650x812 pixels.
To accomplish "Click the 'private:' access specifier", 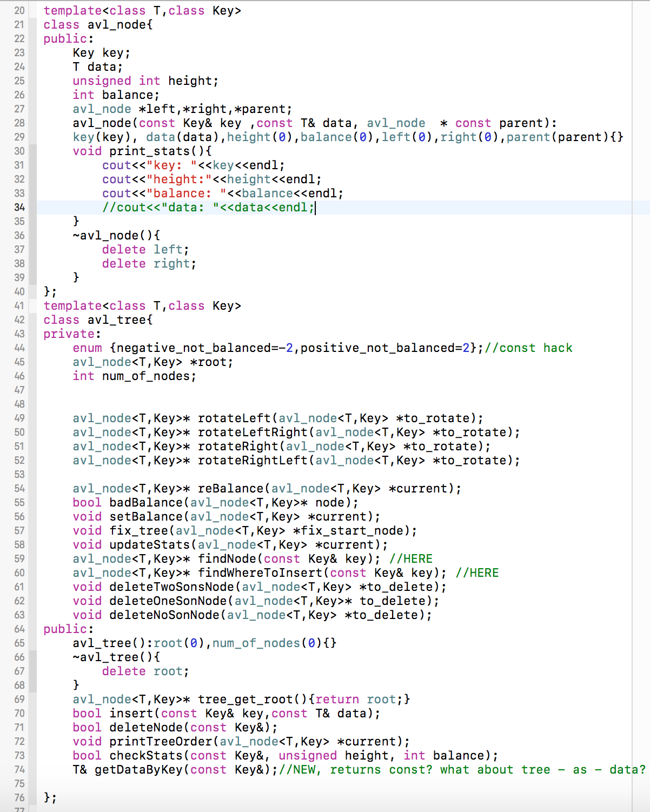I will (72, 334).
